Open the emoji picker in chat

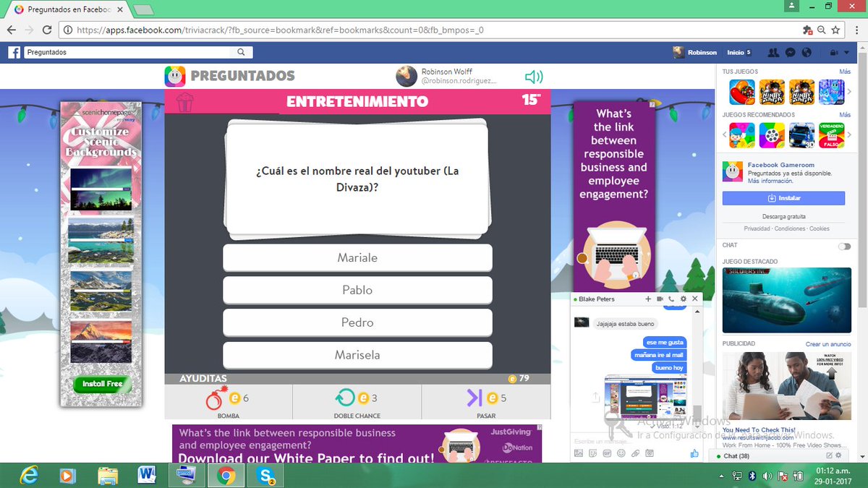pyautogui.click(x=621, y=453)
